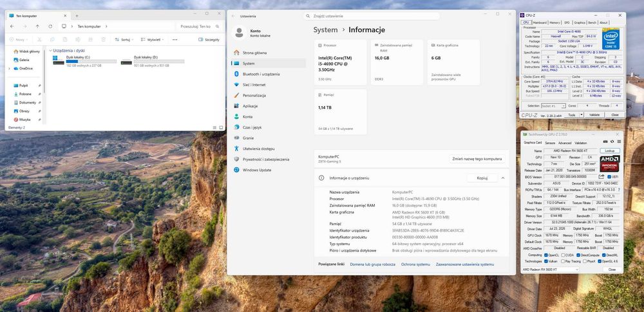Toggle OpenGL 4.6 checkbox in GPU-Z

(x=600, y=261)
